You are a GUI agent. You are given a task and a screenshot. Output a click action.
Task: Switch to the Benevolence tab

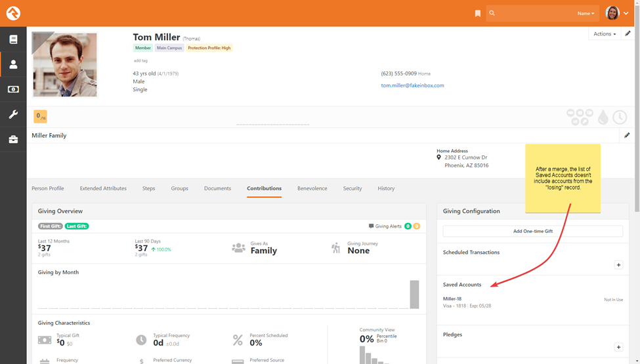pos(312,188)
